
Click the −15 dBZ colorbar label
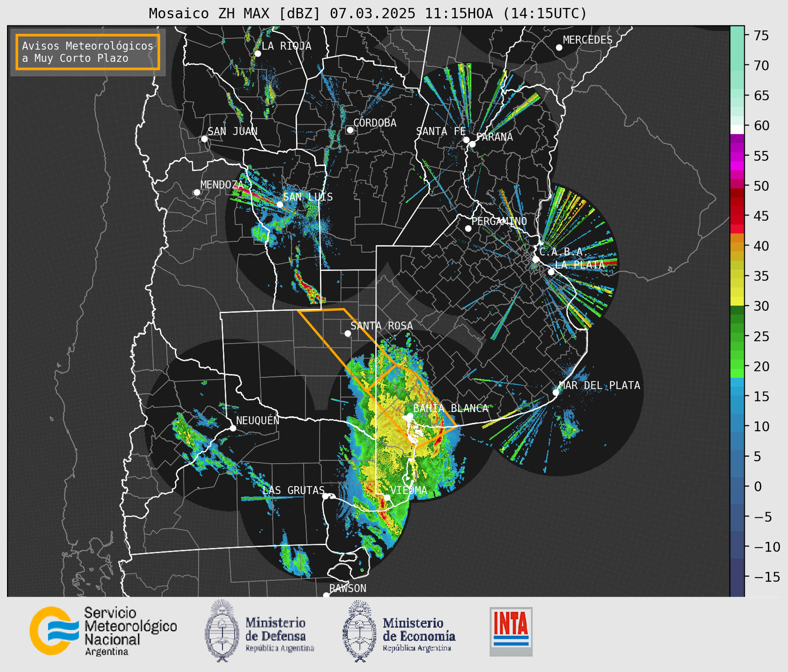tap(766, 577)
